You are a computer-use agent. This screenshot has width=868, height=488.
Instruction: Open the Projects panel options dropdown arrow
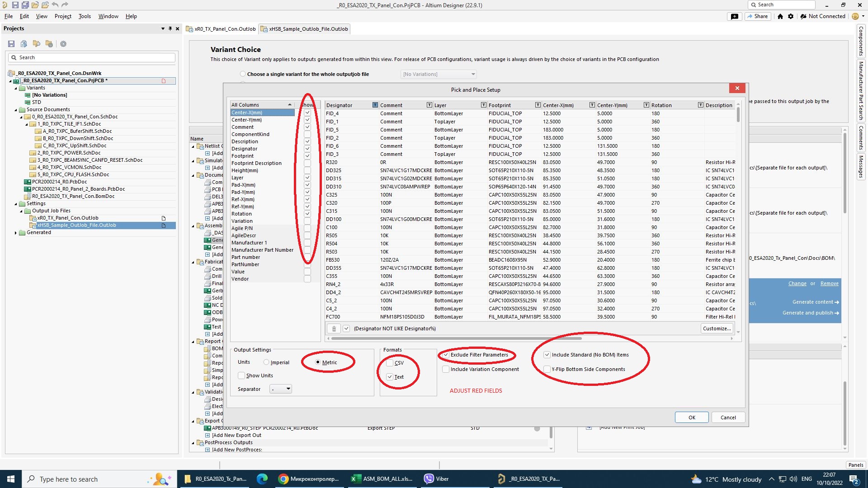point(163,28)
